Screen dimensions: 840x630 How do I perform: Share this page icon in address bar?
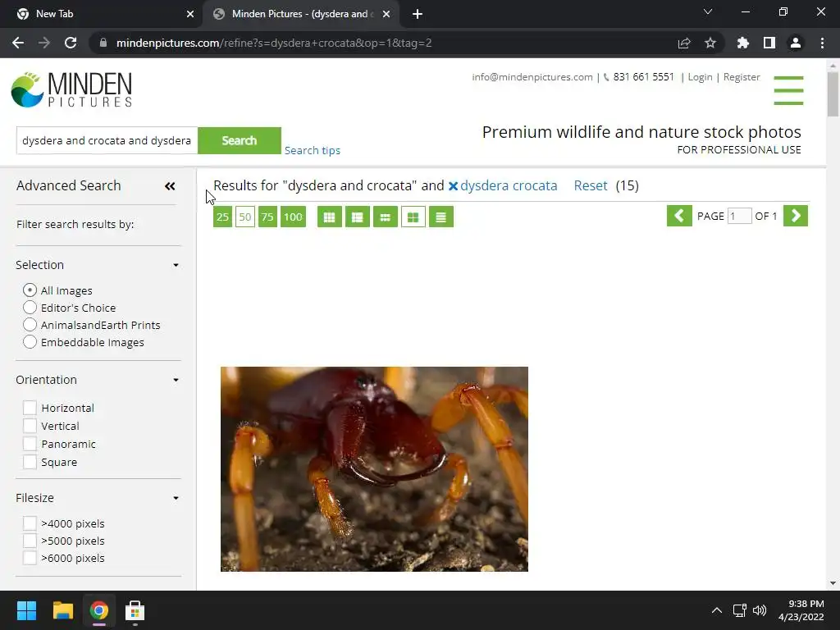point(684,43)
